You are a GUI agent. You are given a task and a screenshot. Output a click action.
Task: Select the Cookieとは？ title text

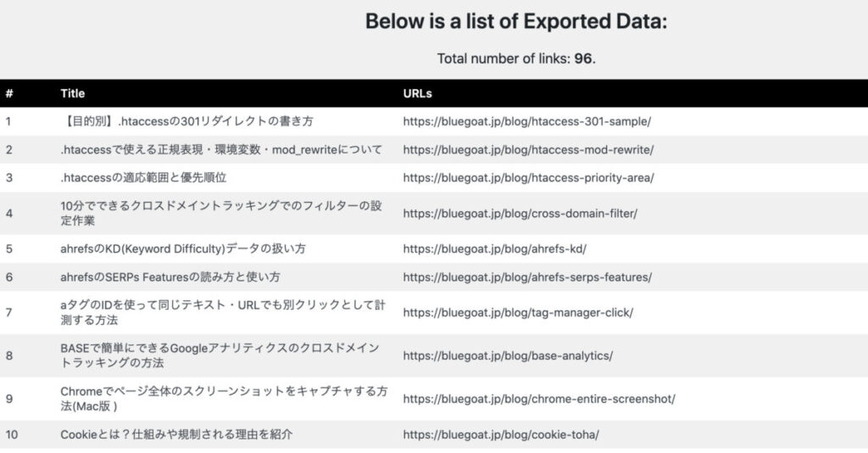pyautogui.click(x=176, y=434)
